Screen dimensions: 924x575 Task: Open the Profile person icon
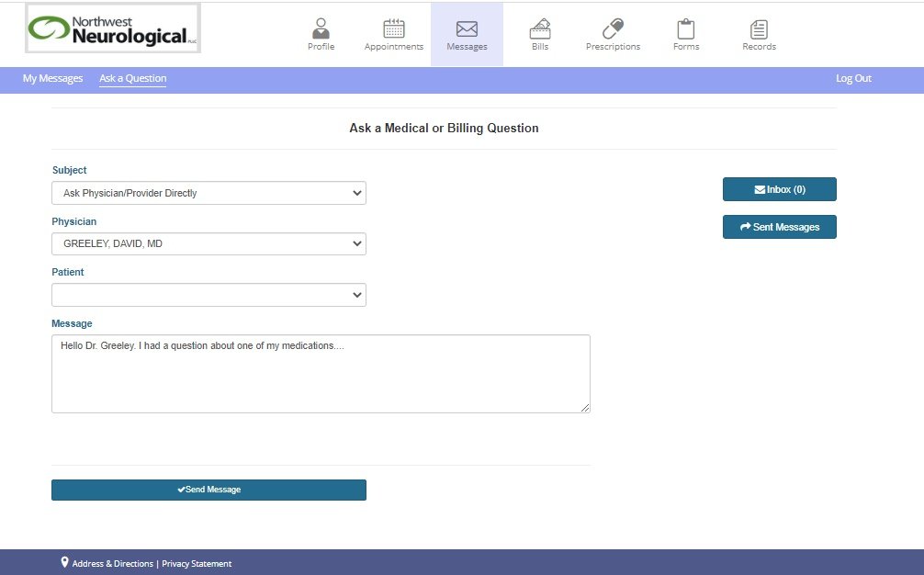click(321, 28)
